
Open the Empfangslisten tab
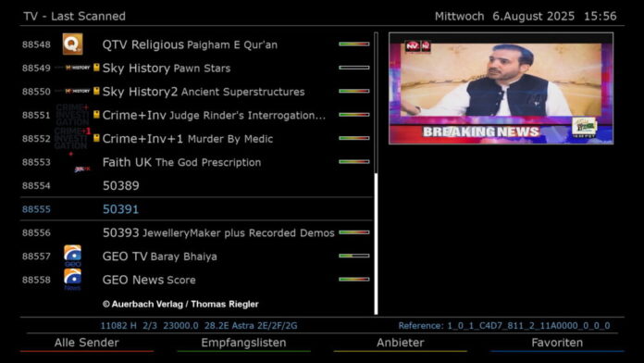point(243,343)
